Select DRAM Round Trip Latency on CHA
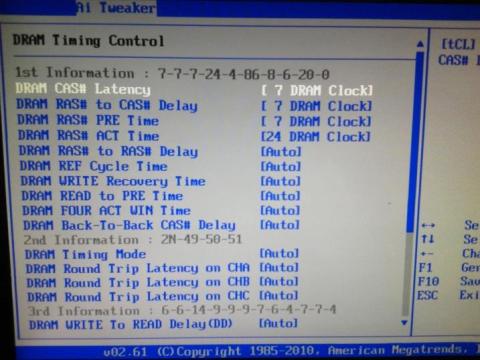Image resolution: width=480 pixels, height=360 pixels. click(138, 268)
